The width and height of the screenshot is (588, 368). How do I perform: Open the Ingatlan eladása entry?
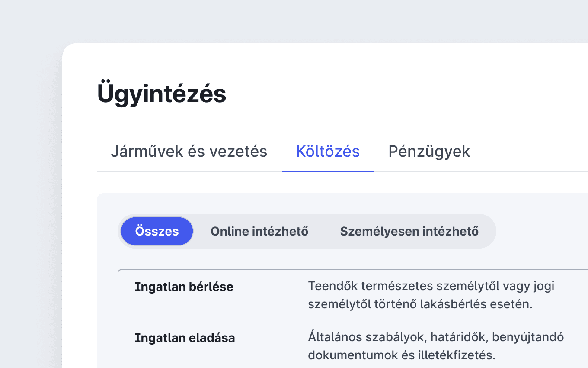353,345
